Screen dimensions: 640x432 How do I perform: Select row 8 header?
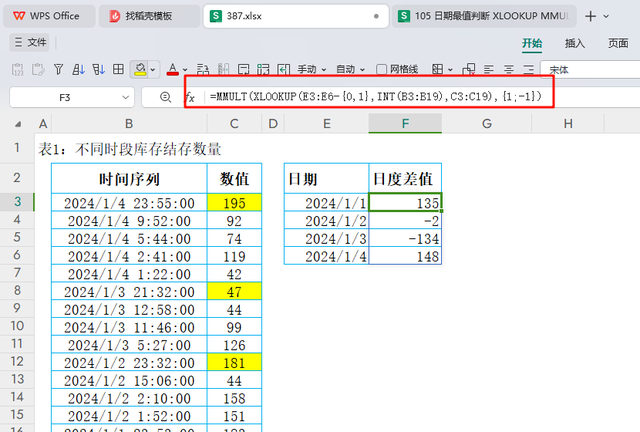click(17, 290)
